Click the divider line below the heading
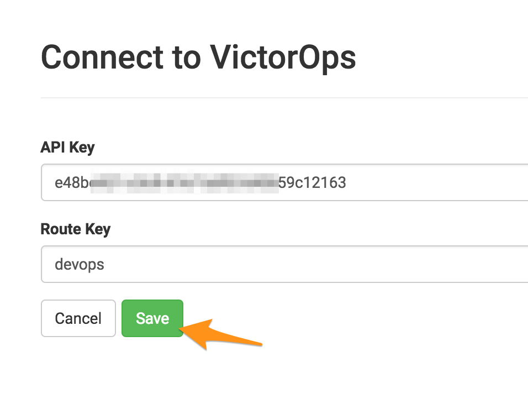This screenshot has width=528, height=420. point(276,97)
